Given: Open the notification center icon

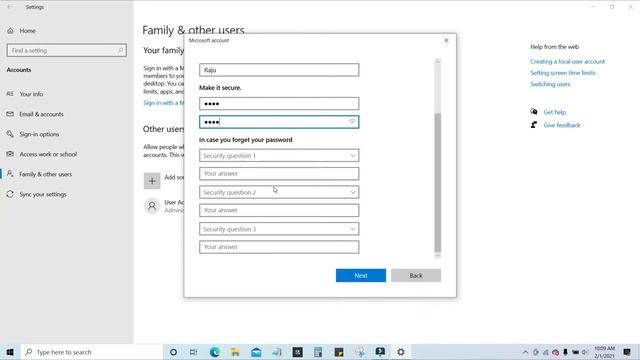Looking at the screenshot, I should (627, 352).
